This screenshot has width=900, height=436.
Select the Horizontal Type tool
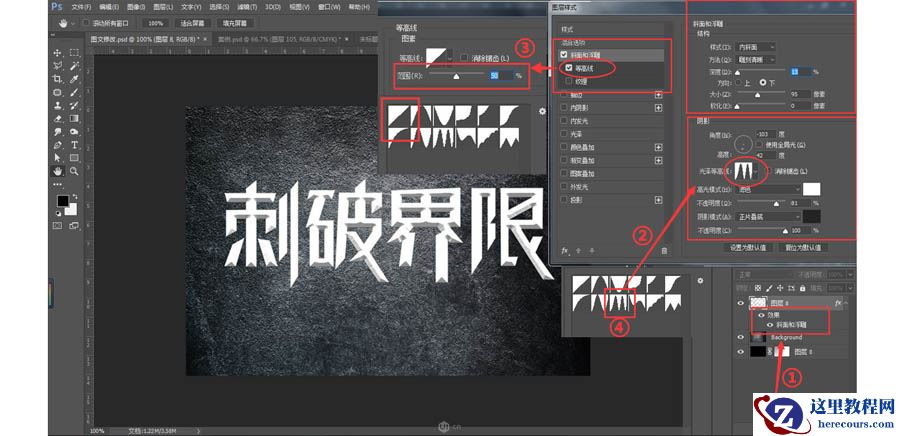tap(74, 145)
